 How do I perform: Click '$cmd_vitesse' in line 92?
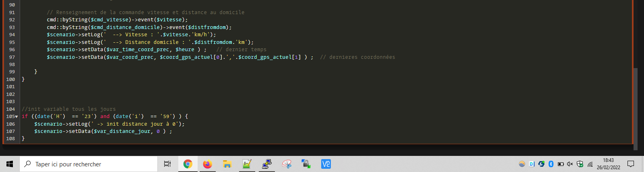(109, 20)
